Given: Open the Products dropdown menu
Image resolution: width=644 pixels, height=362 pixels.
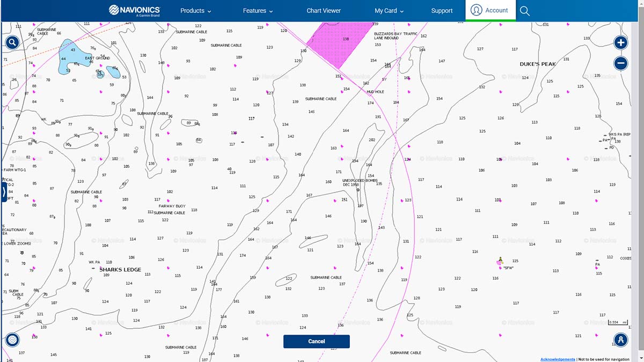Looking at the screenshot, I should click(195, 11).
